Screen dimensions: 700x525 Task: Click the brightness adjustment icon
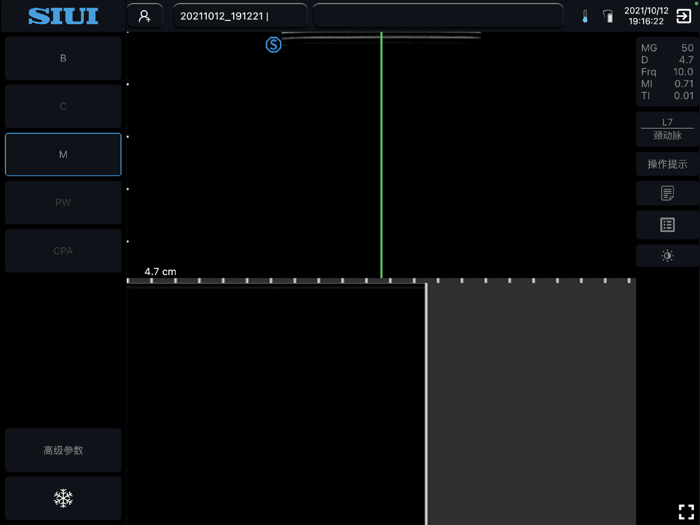pyautogui.click(x=667, y=256)
